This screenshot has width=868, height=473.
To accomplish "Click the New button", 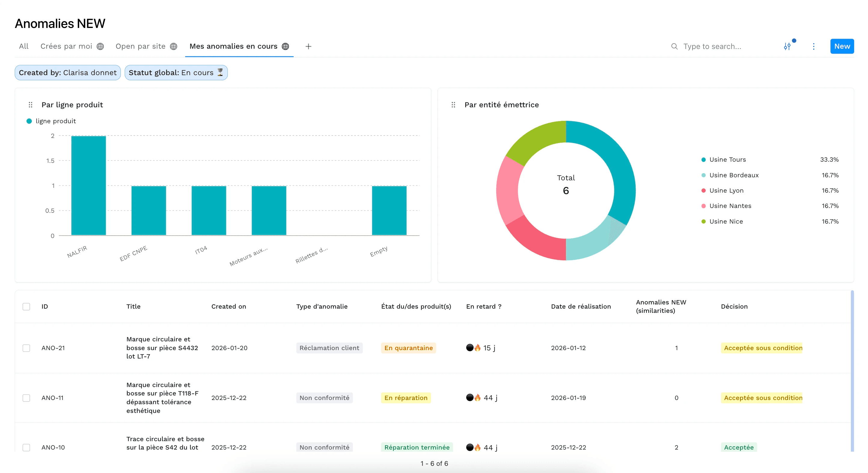I will tap(842, 46).
